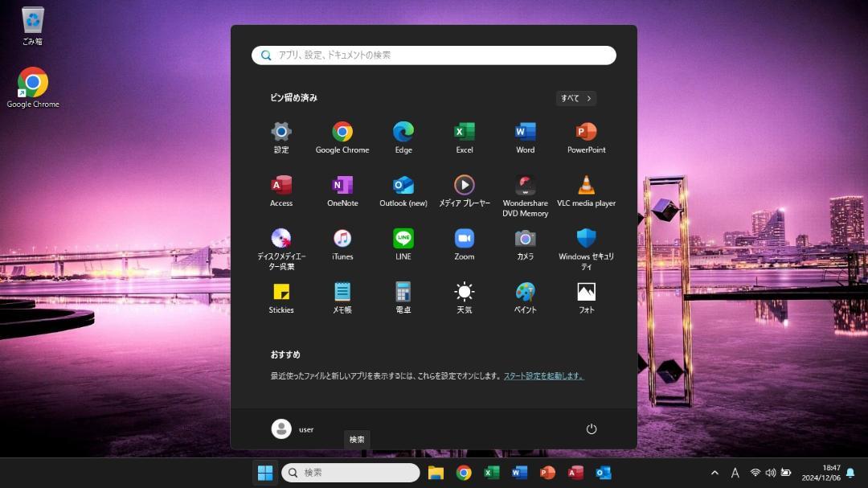The image size is (868, 488).
Task: Launch メディア プレーヤー app
Action: [464, 191]
